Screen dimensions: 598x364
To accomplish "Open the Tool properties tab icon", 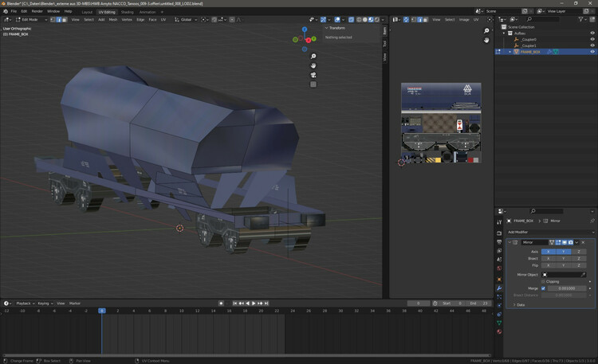I will pos(499,222).
